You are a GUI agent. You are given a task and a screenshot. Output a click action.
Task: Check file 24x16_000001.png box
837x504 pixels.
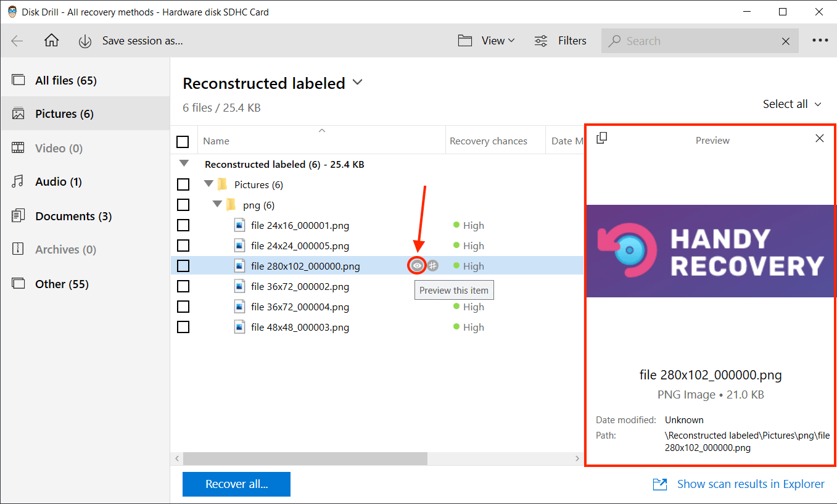tap(183, 225)
